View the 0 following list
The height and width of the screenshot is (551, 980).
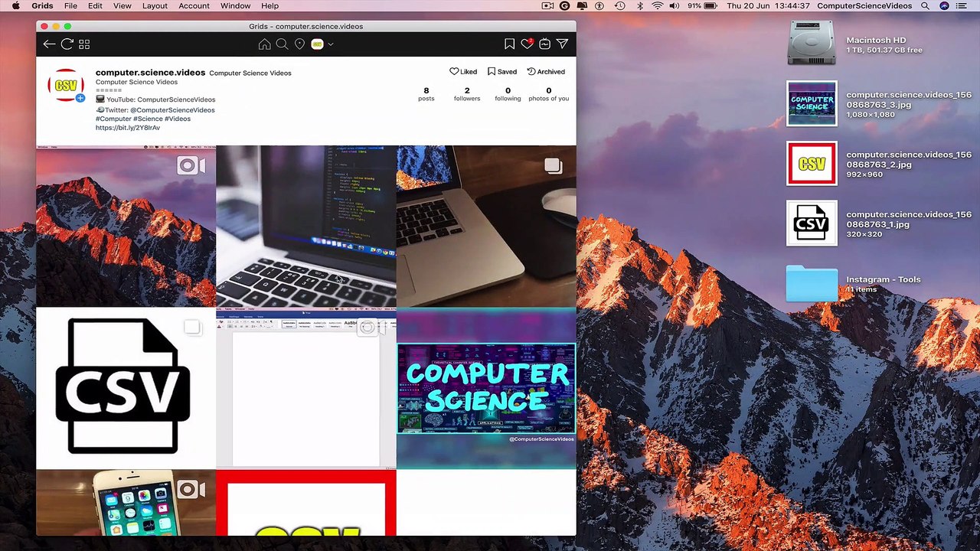(508, 94)
